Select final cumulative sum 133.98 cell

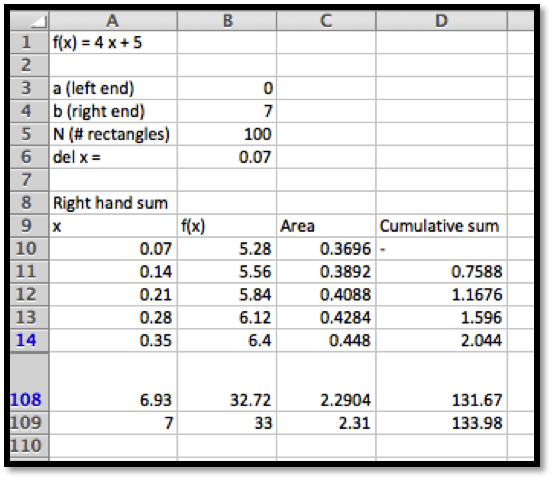442,423
